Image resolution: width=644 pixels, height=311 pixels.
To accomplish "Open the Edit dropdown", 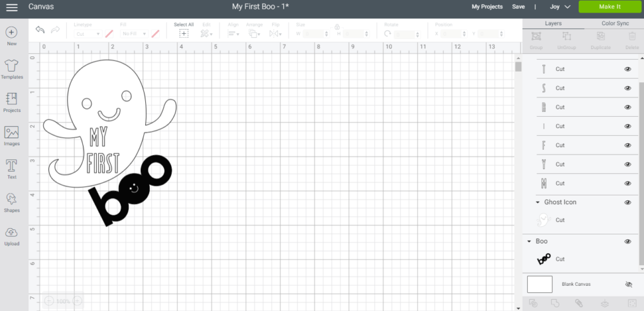I will (x=206, y=34).
